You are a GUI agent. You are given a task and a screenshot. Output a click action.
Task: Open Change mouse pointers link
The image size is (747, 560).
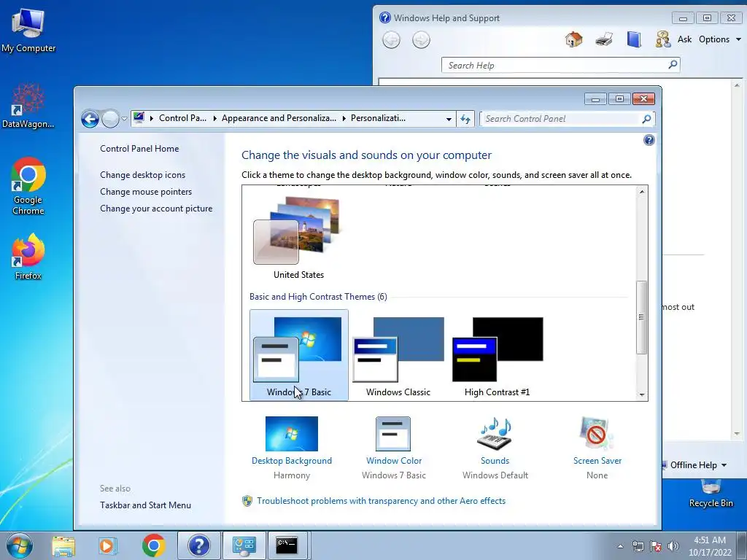coord(146,192)
